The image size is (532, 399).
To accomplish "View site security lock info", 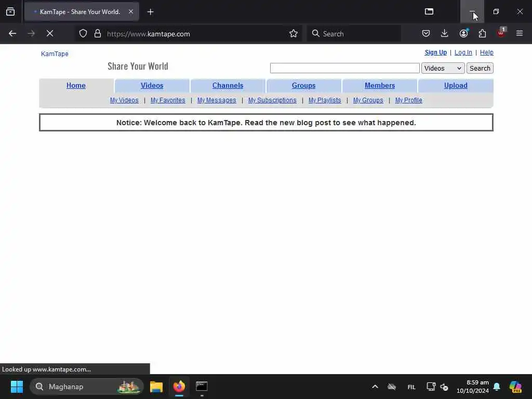I will tap(98, 33).
